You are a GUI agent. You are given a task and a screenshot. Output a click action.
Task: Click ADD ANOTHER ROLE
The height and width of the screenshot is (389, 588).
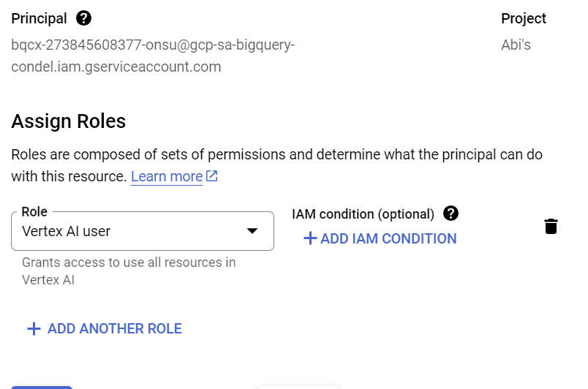[114, 329]
